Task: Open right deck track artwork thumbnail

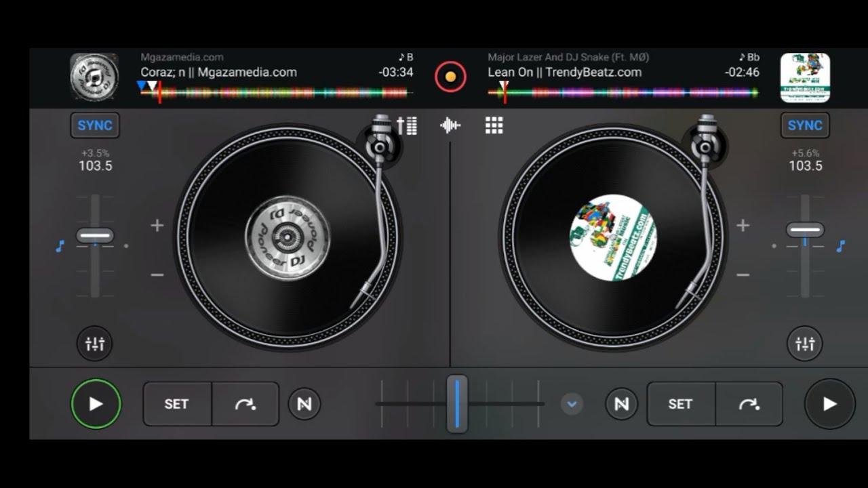Action: pyautogui.click(x=805, y=77)
